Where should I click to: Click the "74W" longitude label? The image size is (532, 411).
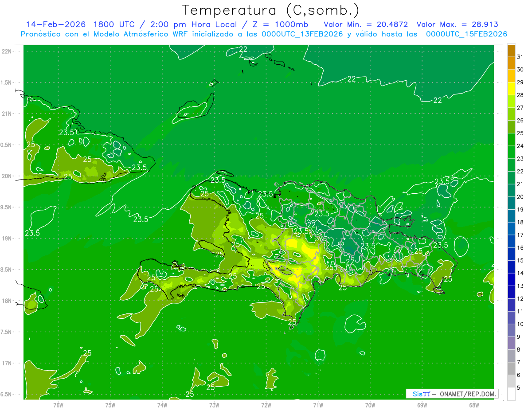pos(162,405)
